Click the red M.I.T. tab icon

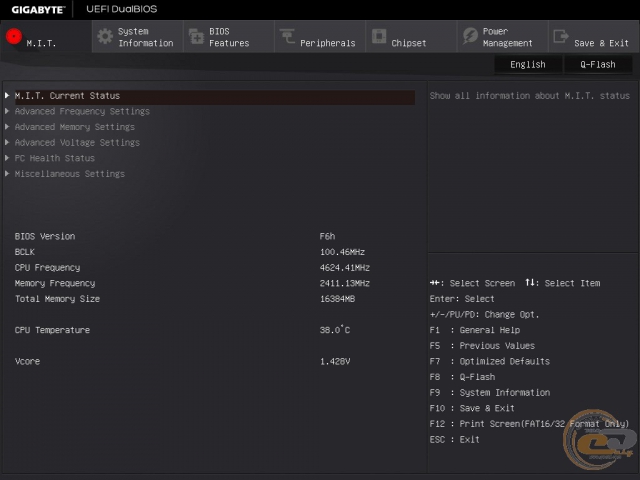point(13,37)
